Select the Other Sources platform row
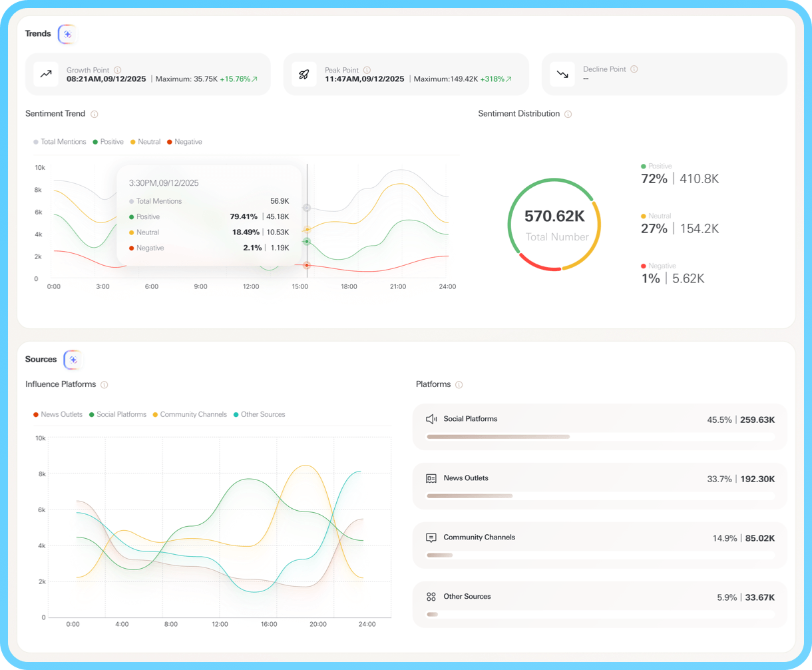This screenshot has height=670, width=812. tap(599, 604)
